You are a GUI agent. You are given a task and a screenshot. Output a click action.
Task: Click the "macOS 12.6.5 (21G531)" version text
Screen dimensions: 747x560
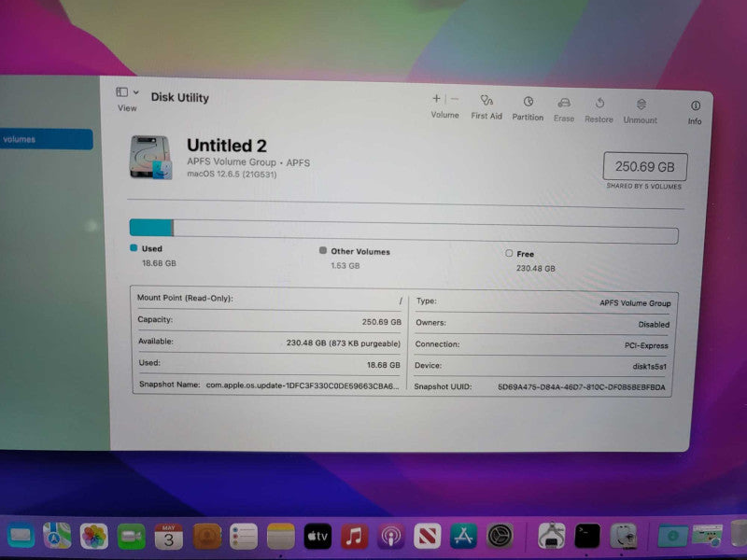(x=232, y=175)
